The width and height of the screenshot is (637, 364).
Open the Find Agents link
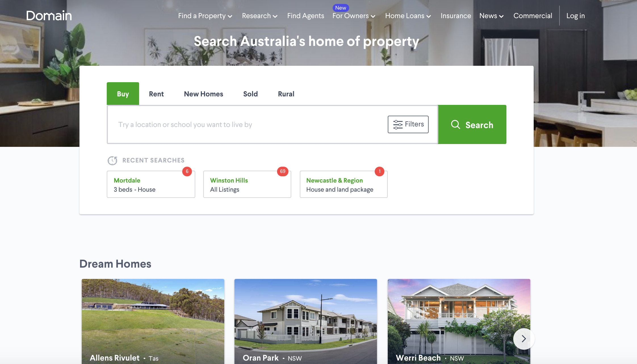[305, 16]
